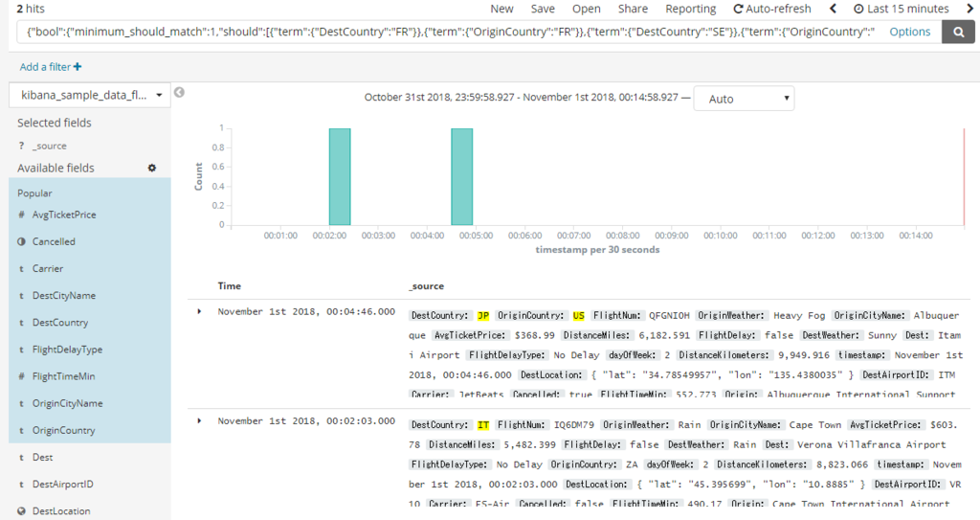980x520 pixels.
Task: Click the histogram bar at 00:04:30
Action: tap(462, 176)
